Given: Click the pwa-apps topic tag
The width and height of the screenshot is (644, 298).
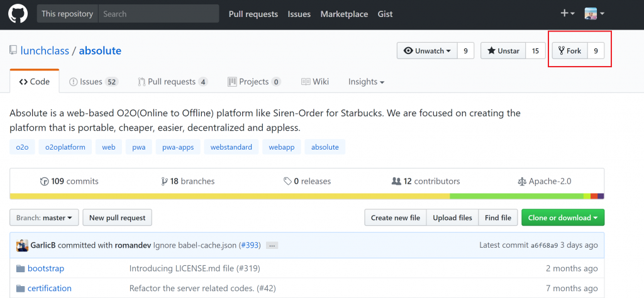Looking at the screenshot, I should click(178, 147).
